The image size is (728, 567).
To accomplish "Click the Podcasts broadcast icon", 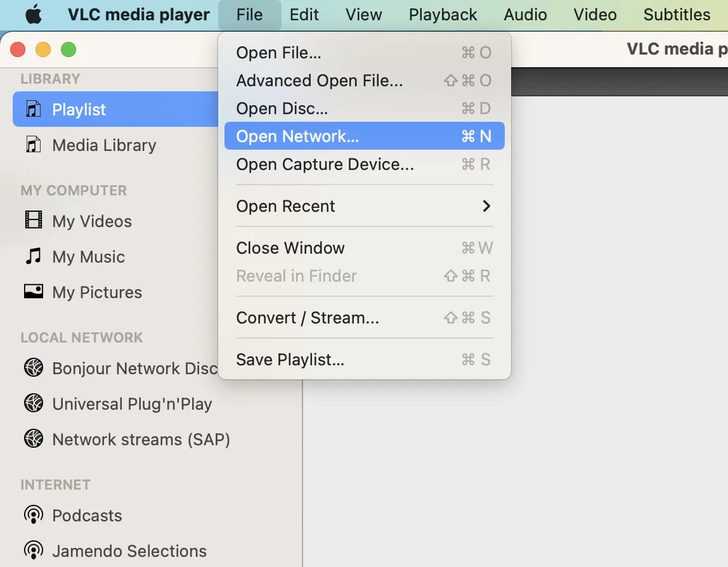I will 34,514.
